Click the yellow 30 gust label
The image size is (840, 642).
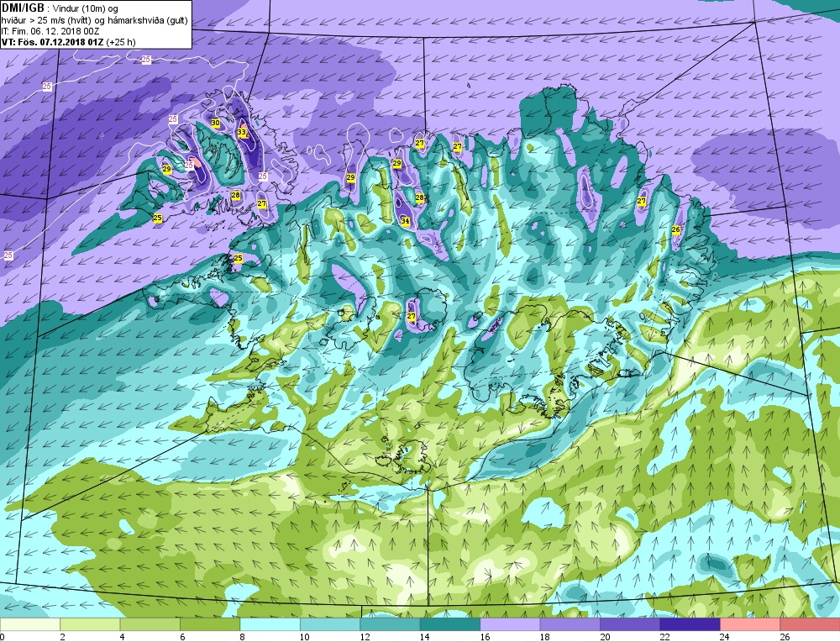point(215,123)
